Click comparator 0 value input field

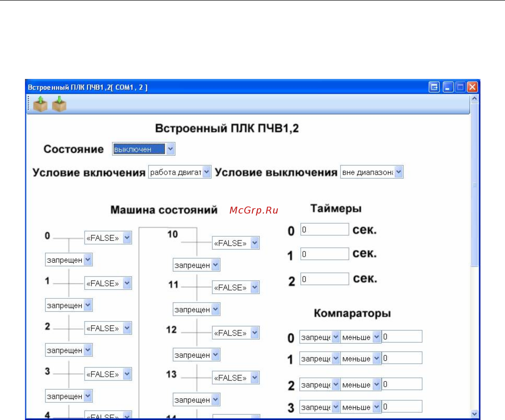pyautogui.click(x=402, y=336)
